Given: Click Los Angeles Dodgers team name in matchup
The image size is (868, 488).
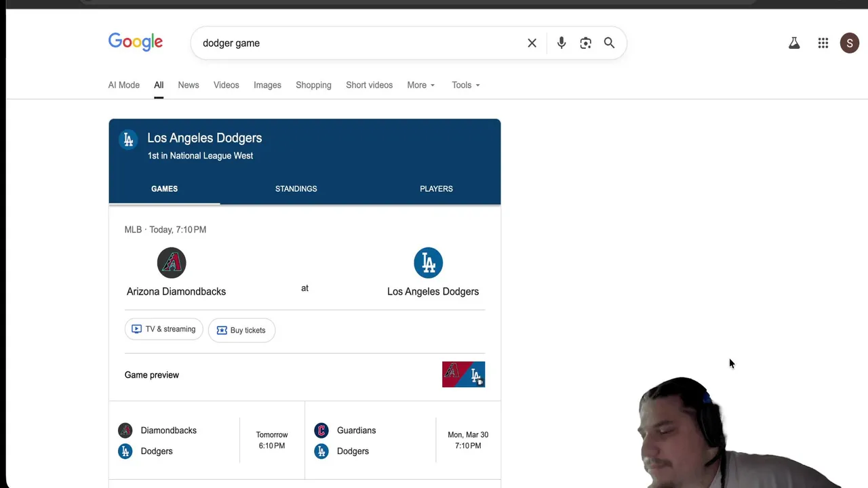Looking at the screenshot, I should pyautogui.click(x=433, y=291).
